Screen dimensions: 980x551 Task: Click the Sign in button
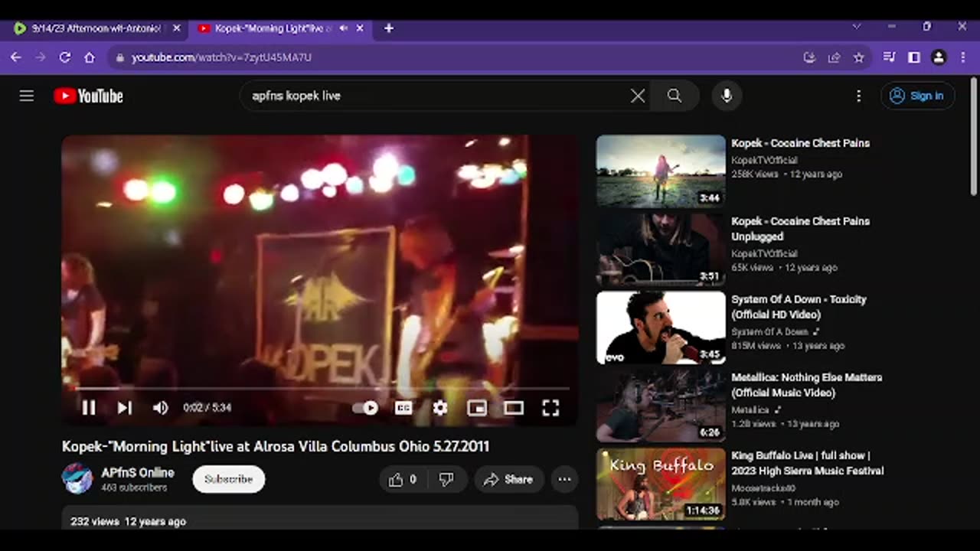click(x=917, y=96)
